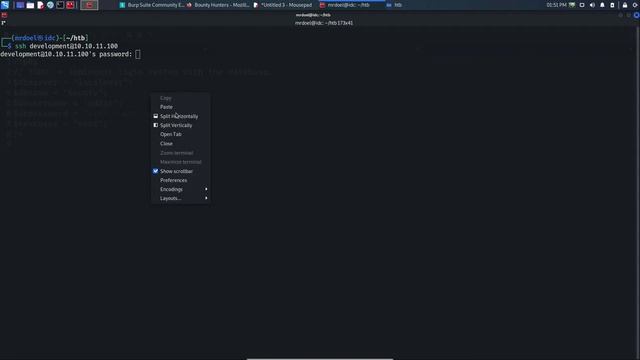
Task: Expand the Encodings submenu
Action: (180, 189)
